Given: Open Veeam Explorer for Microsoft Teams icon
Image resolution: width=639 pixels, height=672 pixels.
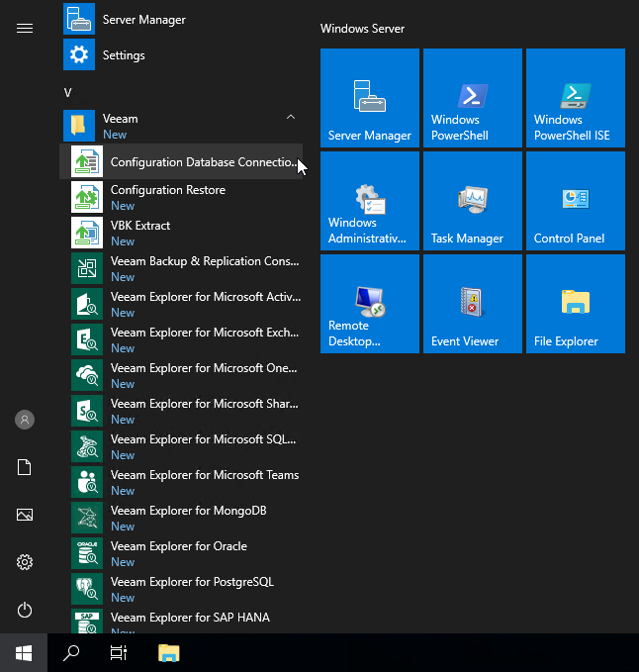Looking at the screenshot, I should (x=87, y=482).
